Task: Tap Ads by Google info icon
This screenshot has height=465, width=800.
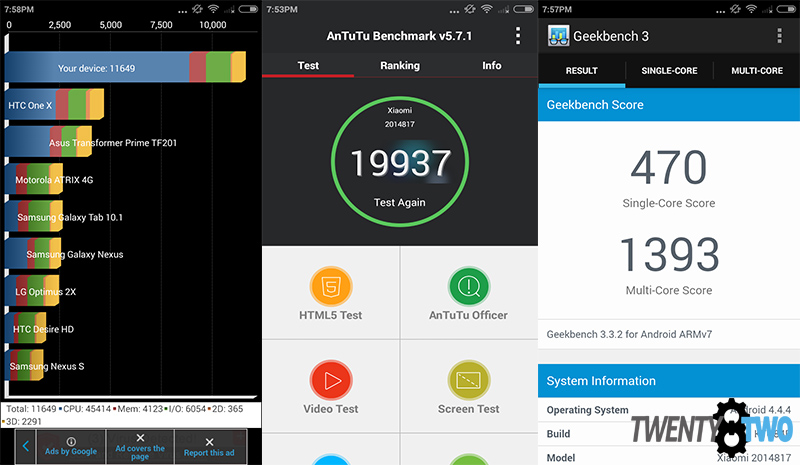Action: [71, 442]
